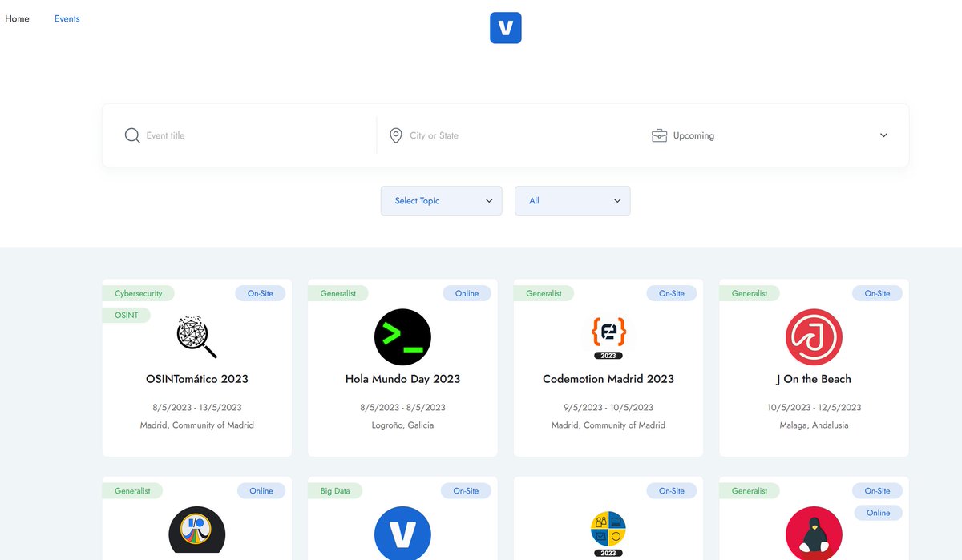Open Codemotion Madrid 2023 event title
The image size is (962, 560).
click(x=608, y=379)
